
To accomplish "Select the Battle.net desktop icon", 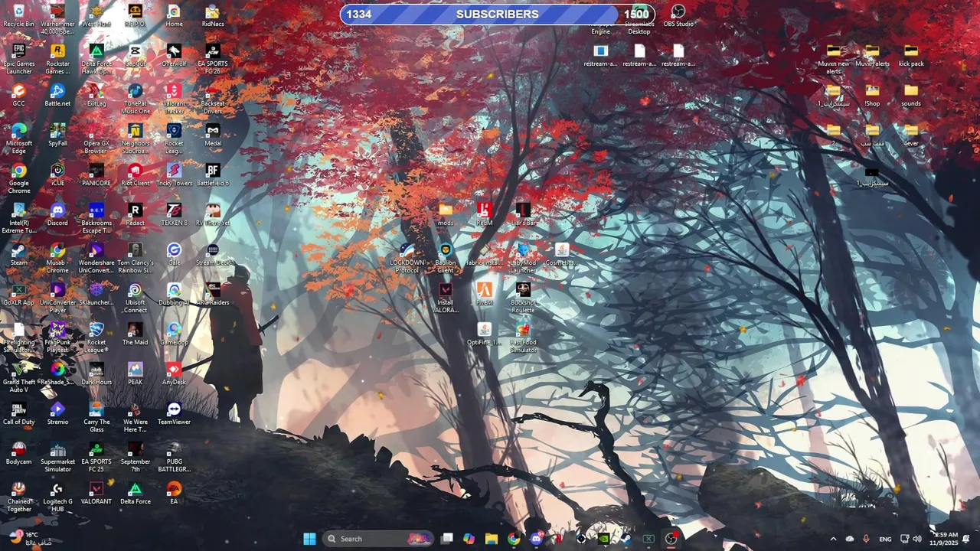I will tap(57, 95).
